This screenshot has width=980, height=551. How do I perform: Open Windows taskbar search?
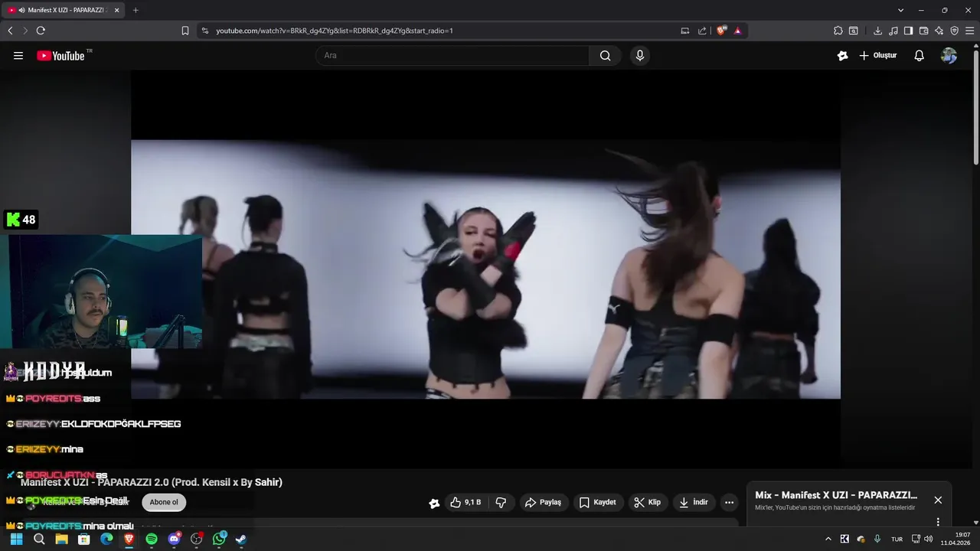click(39, 539)
